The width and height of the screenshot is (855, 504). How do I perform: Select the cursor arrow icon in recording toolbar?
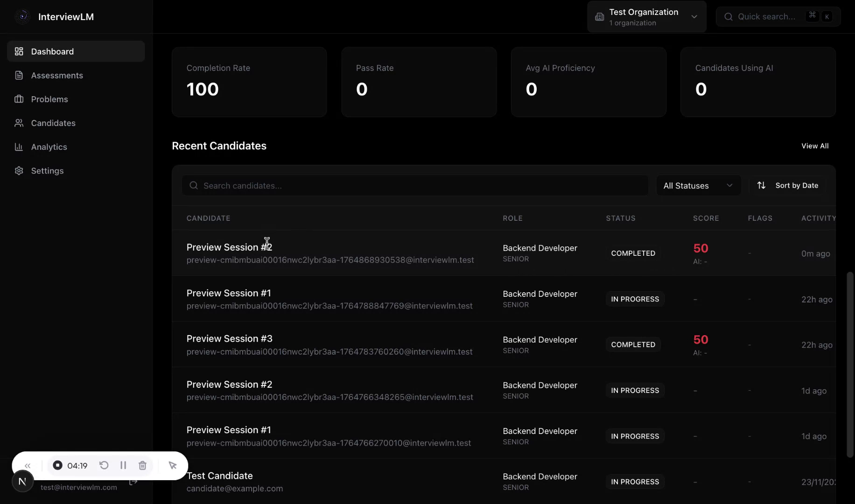[173, 465]
